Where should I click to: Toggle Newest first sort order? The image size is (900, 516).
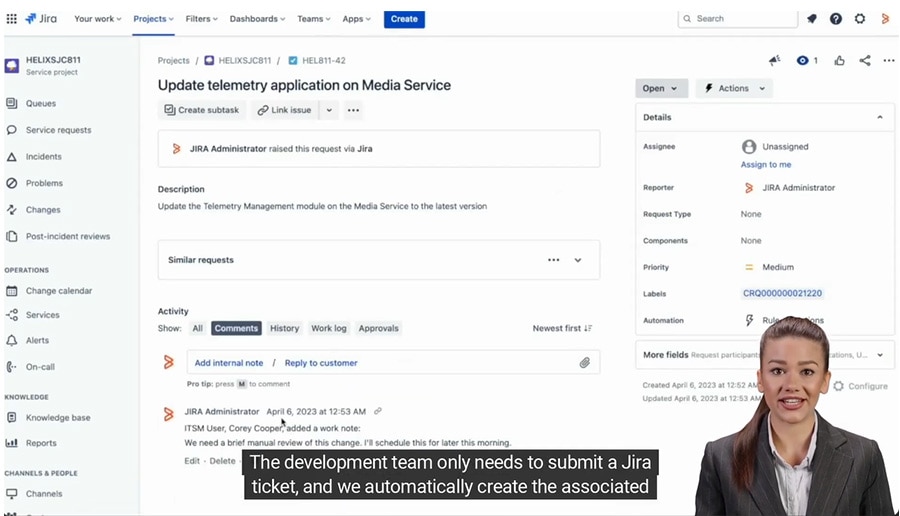pos(562,328)
